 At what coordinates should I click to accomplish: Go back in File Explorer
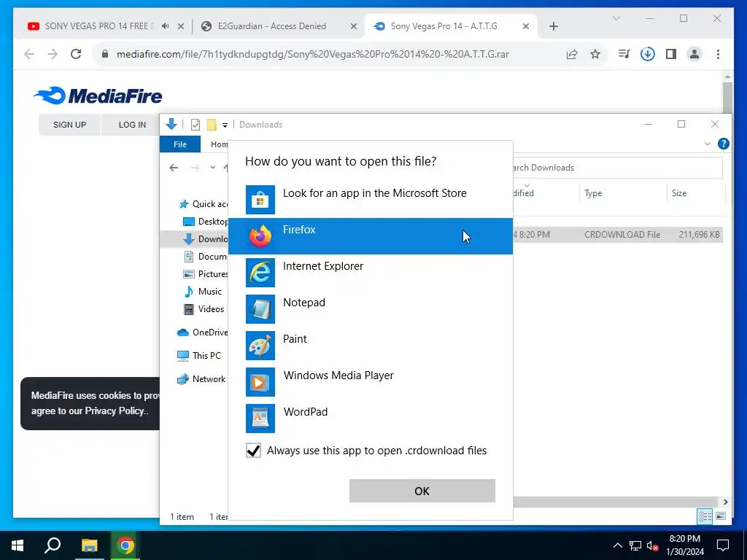pos(174,168)
